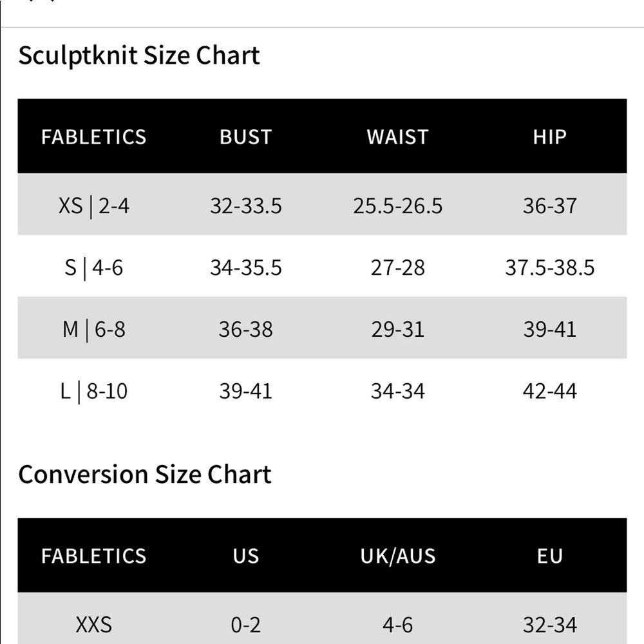Click the 32-34 EU size cell
This screenshot has height=644, width=644.
point(549,625)
